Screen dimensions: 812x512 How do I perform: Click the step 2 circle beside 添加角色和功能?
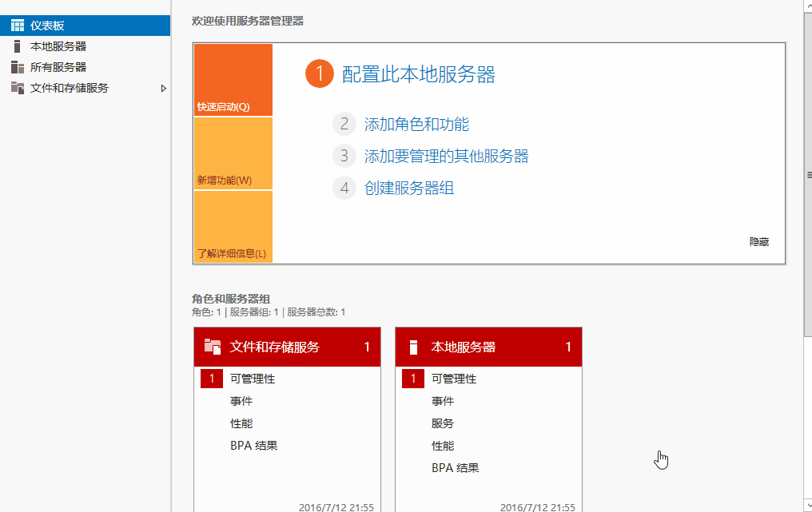[344, 125]
